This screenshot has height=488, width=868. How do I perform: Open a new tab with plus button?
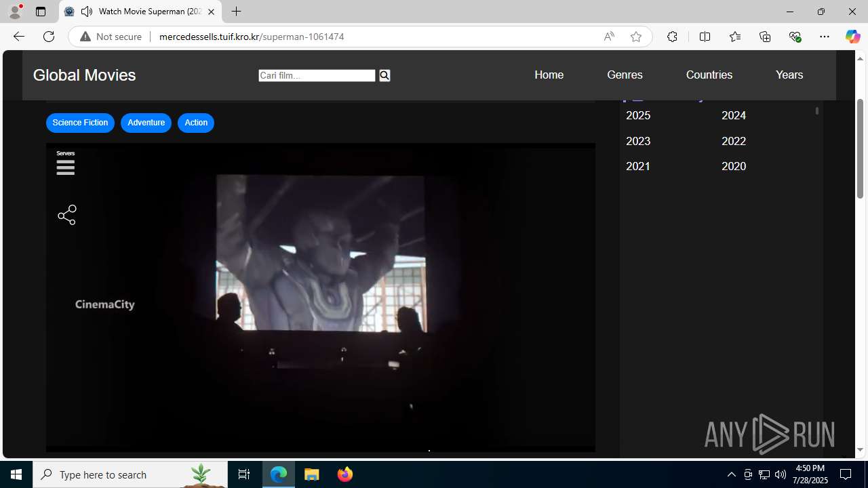click(x=236, y=12)
